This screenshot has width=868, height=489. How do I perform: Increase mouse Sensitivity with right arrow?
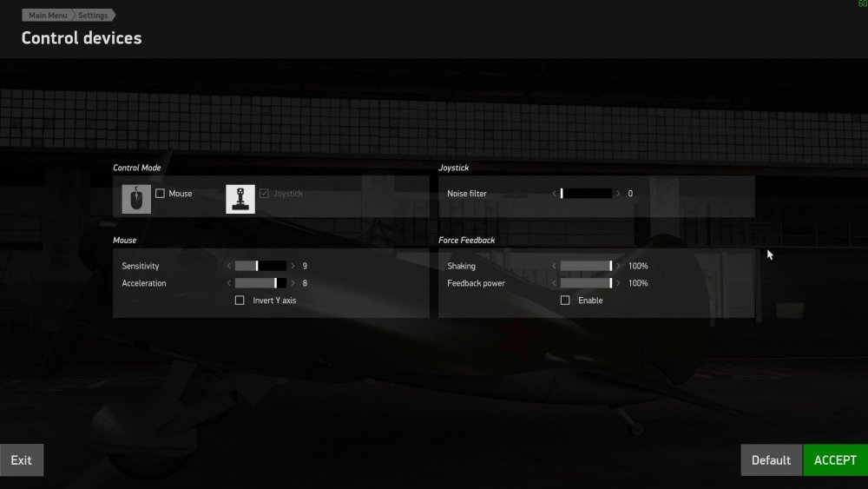(x=293, y=266)
